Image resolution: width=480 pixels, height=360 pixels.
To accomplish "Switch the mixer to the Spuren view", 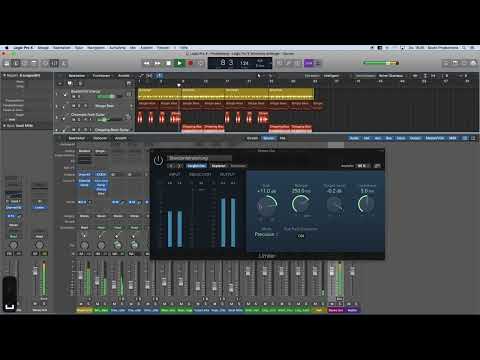I will point(269,138).
